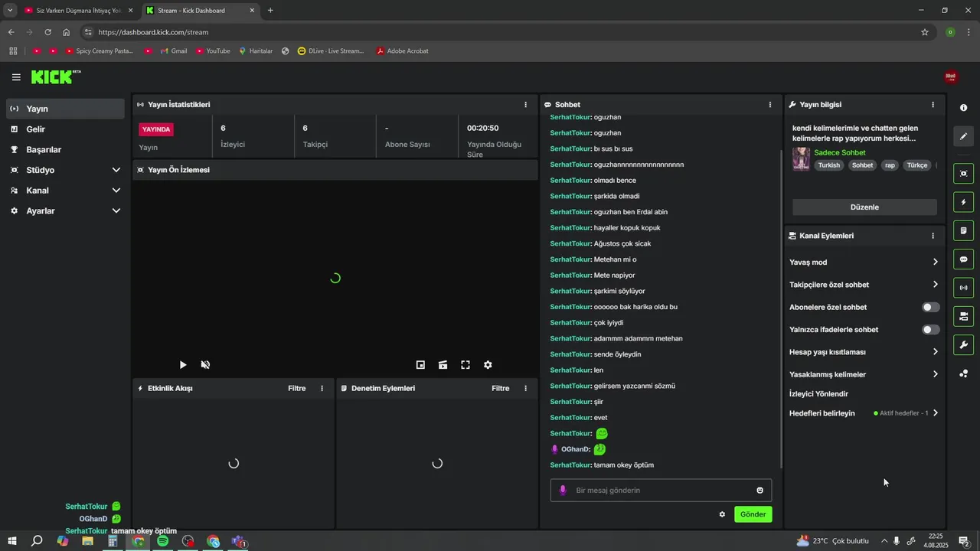The width and height of the screenshot is (980, 551).
Task: Toggle the chat bubble icon in right sidebar
Action: (x=963, y=259)
